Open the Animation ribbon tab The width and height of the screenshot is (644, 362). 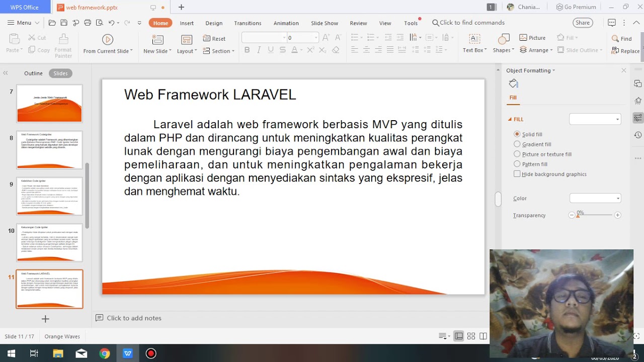point(286,23)
